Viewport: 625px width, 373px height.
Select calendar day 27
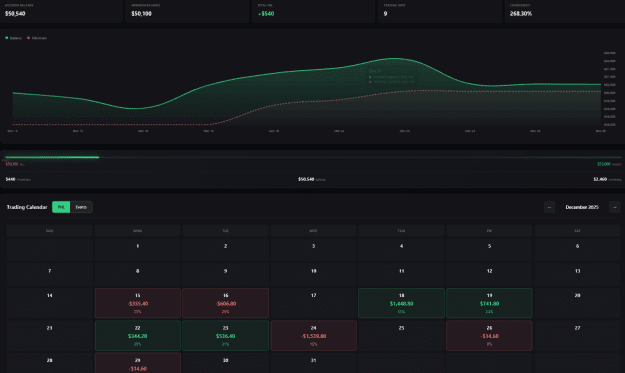point(578,336)
